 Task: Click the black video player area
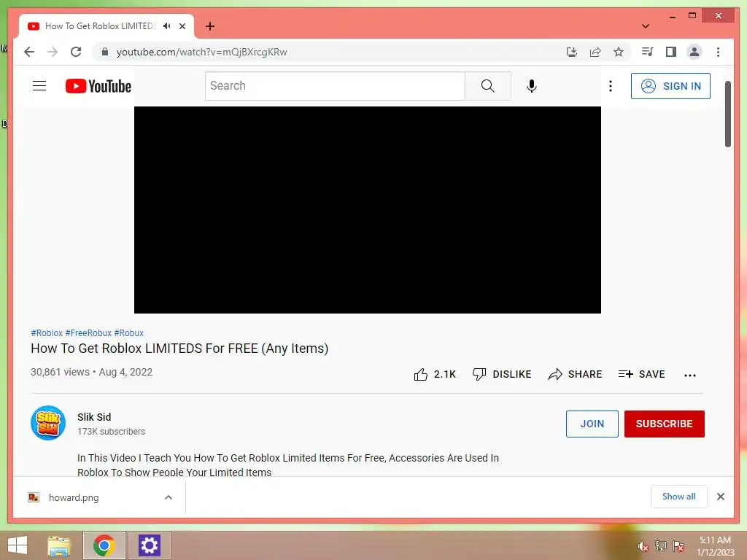coord(368,209)
